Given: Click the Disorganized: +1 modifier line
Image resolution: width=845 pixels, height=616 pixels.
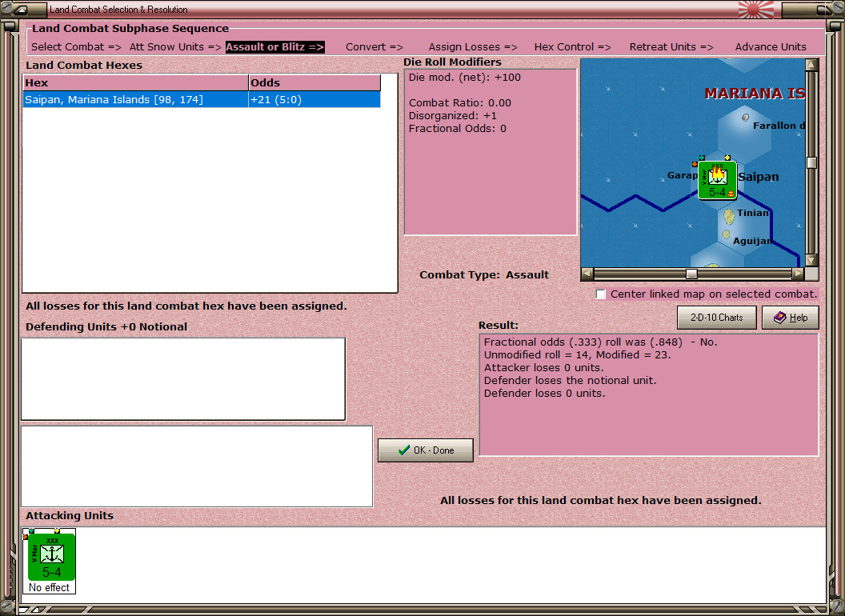Looking at the screenshot, I should coord(453,115).
